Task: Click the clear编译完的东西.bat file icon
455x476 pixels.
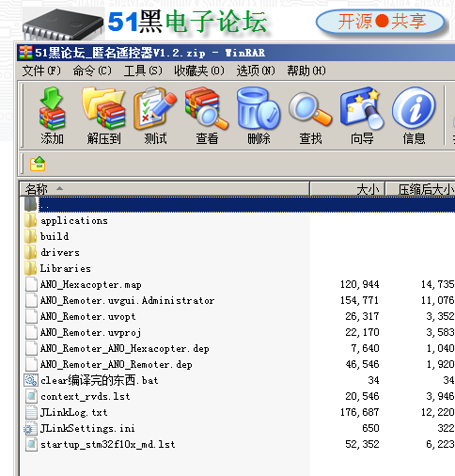Action: [x=31, y=380]
